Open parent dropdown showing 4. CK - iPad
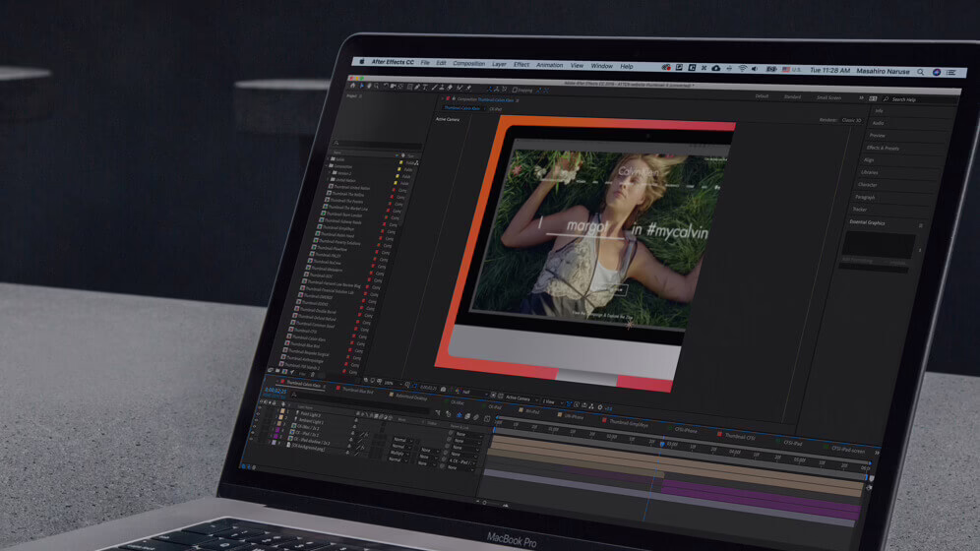 coord(461,462)
